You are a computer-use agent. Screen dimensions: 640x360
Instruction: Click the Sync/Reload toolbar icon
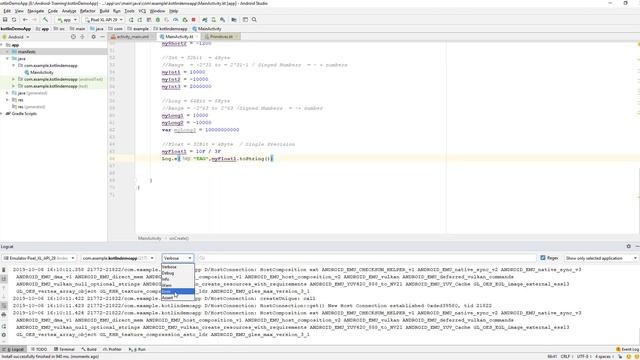pyautogui.click(x=14, y=20)
